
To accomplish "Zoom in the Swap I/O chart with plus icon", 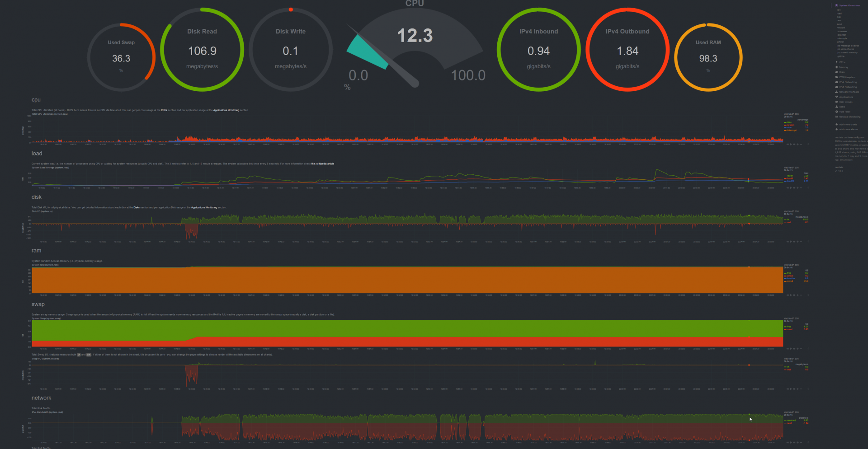I will tap(797, 389).
